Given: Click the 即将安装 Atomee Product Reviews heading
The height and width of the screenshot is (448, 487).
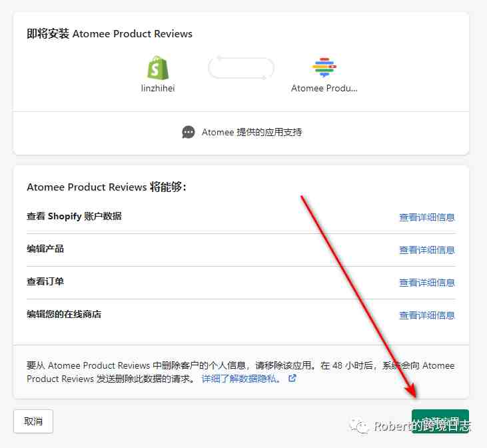Looking at the screenshot, I should (x=109, y=33).
